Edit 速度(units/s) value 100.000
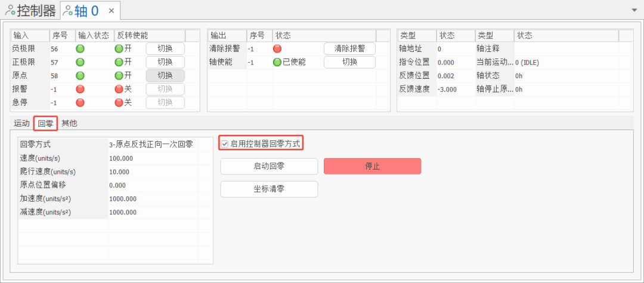The width and height of the screenshot is (644, 283). click(x=153, y=158)
